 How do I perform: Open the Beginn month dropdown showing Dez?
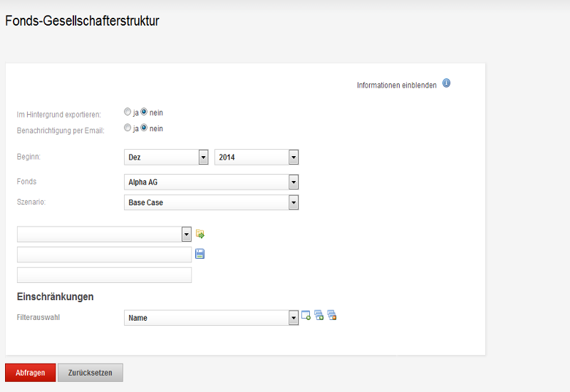pyautogui.click(x=166, y=157)
